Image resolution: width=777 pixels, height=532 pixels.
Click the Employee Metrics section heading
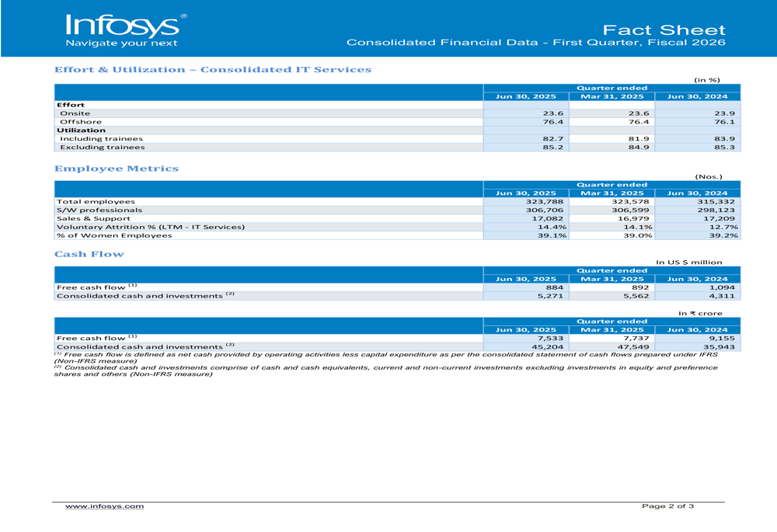(x=117, y=169)
